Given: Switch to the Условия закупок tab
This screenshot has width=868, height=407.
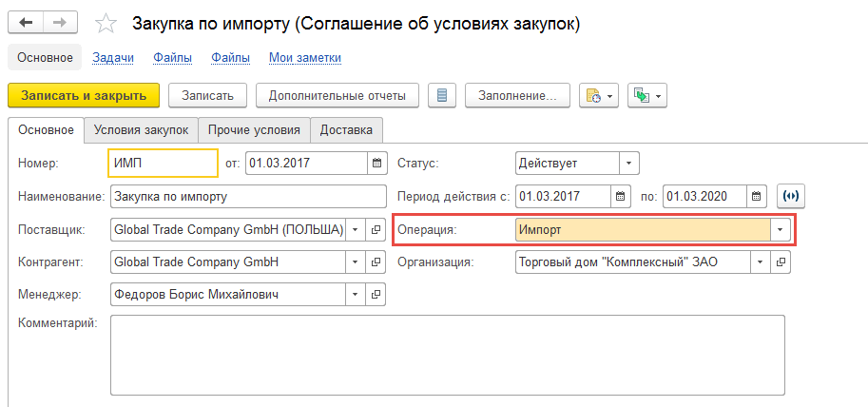Looking at the screenshot, I should click(142, 129).
